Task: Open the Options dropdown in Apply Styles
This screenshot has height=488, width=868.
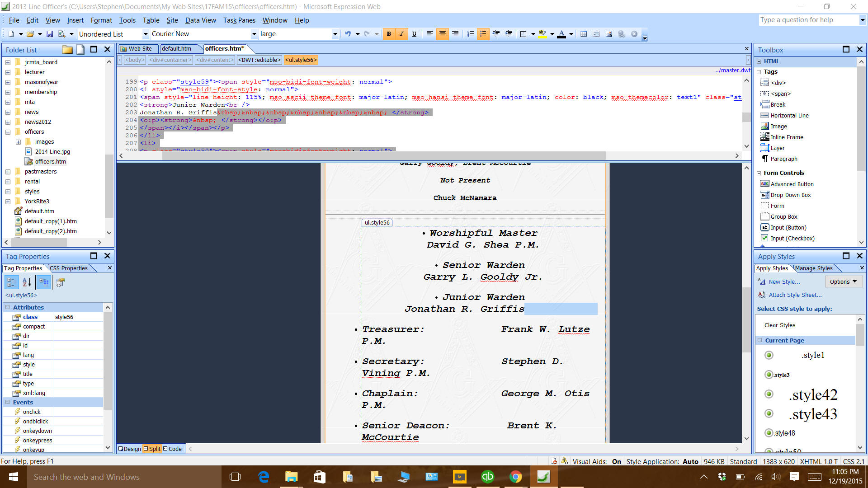Action: tap(843, 282)
